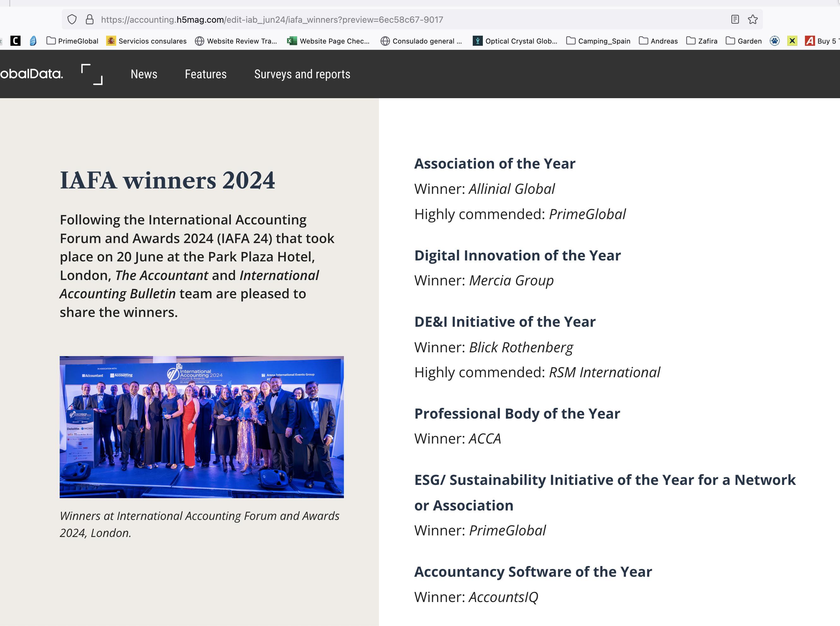
Task: Click Winner: ACCA text
Action: point(458,438)
